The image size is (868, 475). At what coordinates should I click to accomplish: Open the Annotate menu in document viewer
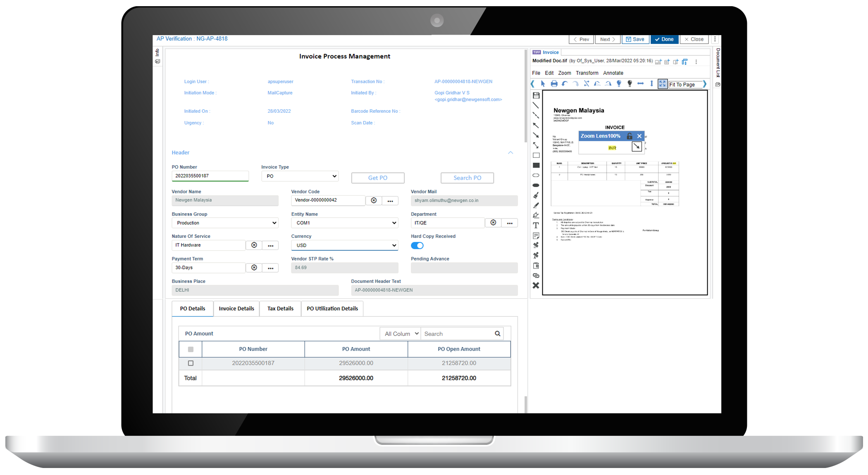click(x=613, y=73)
